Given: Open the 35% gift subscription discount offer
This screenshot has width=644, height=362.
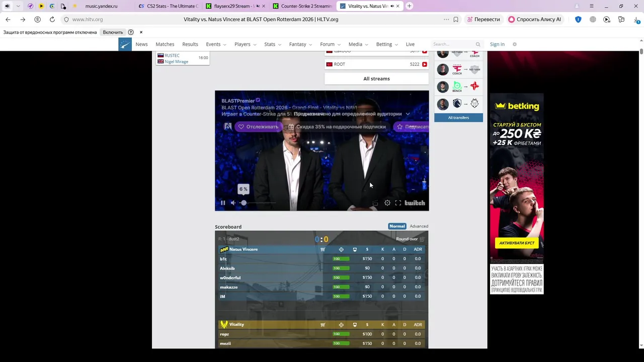Looking at the screenshot, I should click(x=336, y=127).
